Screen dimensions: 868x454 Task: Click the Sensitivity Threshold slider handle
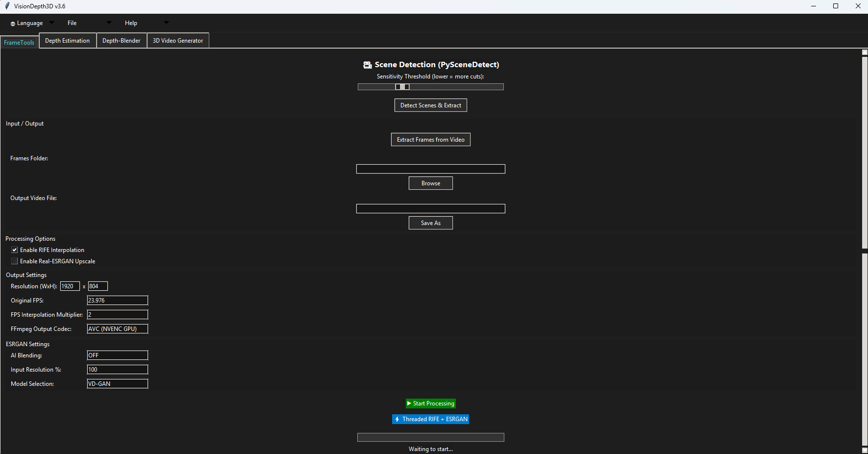(402, 87)
